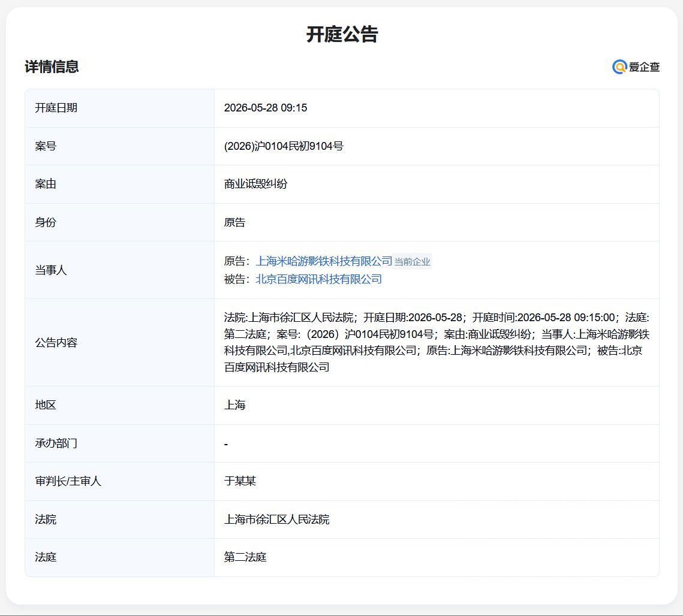
Task: Click the 法庭 row label
Action: pyautogui.click(x=46, y=557)
